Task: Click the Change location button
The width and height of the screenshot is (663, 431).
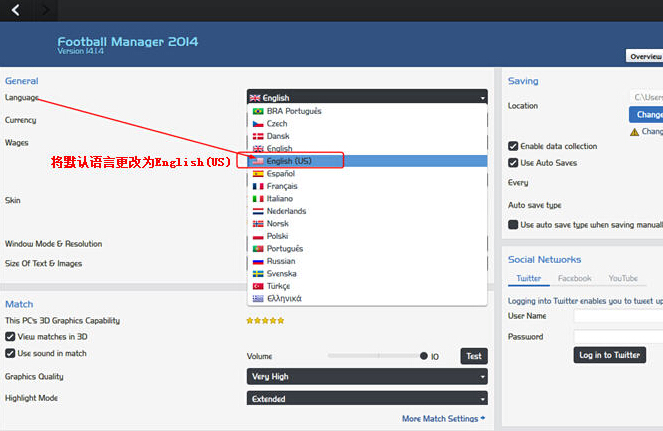Action: coord(646,115)
